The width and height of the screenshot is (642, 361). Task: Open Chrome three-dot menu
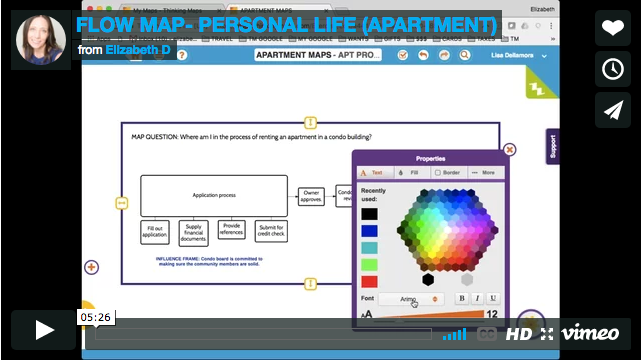pos(551,26)
